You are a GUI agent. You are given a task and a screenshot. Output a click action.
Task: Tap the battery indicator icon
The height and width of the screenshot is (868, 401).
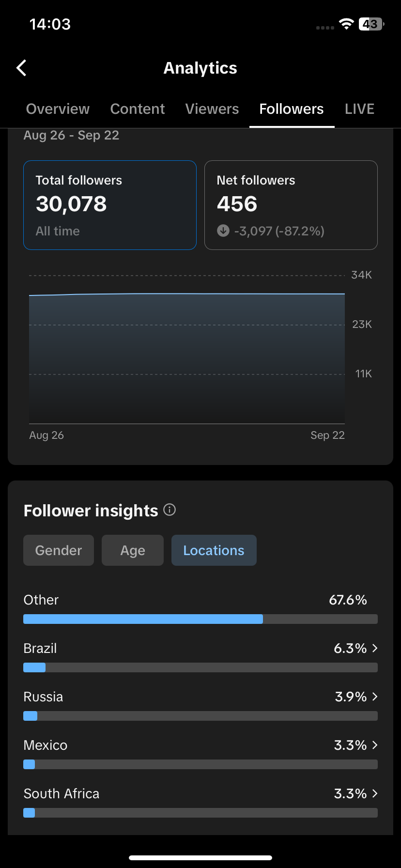pos(370,24)
